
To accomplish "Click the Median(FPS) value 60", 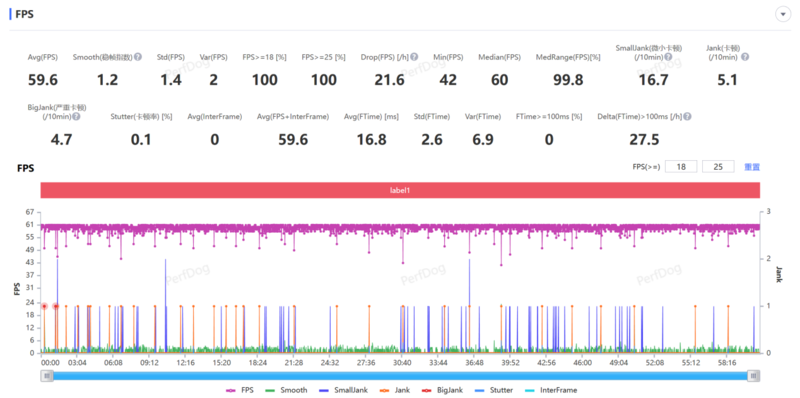I will (x=499, y=80).
